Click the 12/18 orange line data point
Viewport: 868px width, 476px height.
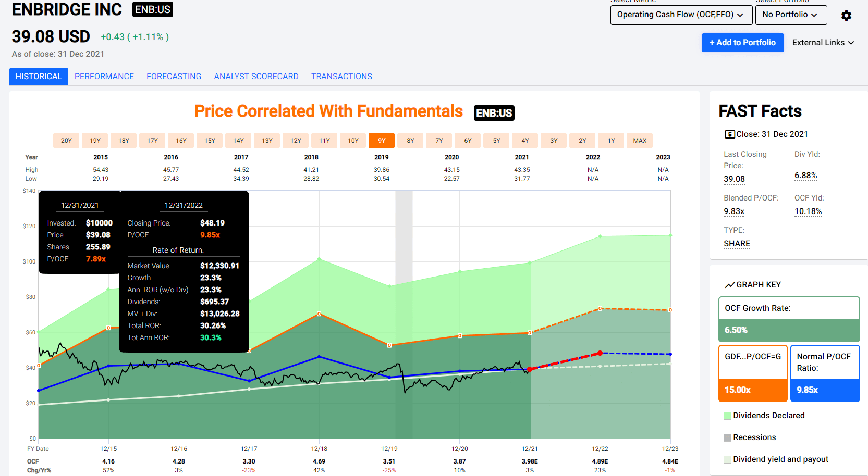(319, 314)
